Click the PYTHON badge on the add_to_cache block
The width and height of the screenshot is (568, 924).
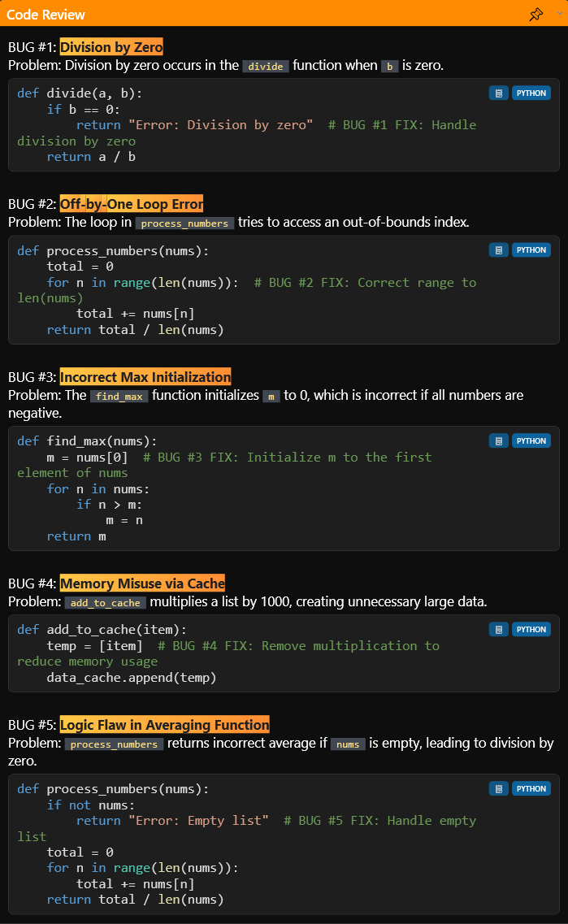(x=531, y=629)
